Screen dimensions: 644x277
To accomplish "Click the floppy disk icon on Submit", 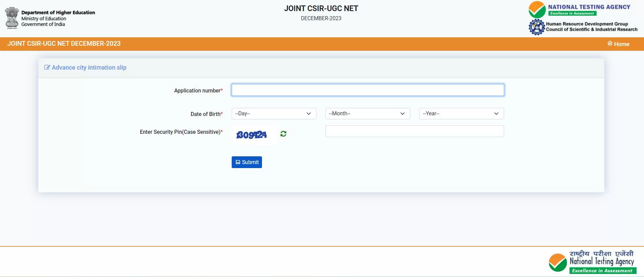I will 238,162.
